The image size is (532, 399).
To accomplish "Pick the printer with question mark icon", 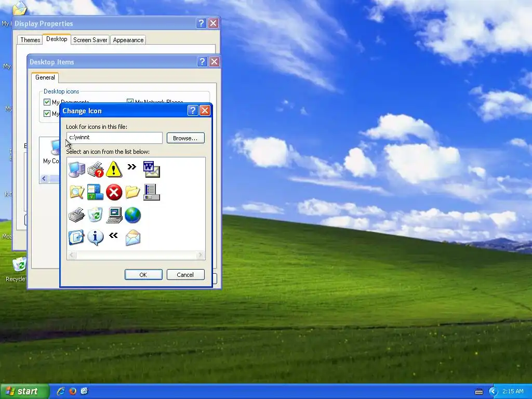I will pos(96,169).
